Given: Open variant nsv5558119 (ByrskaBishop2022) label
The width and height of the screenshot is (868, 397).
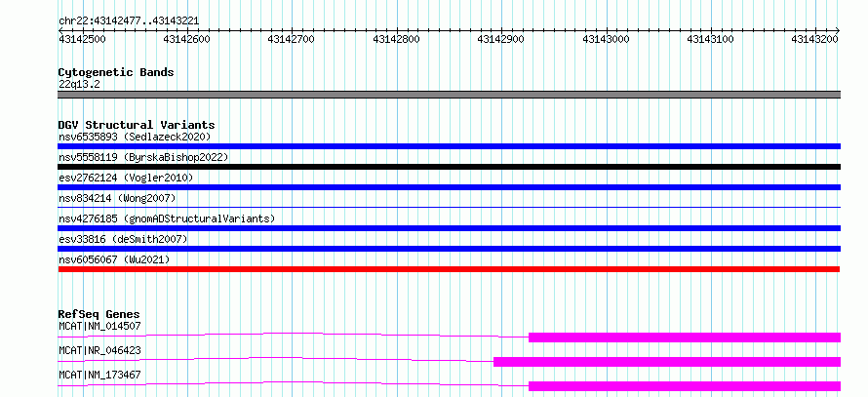Looking at the screenshot, I should pos(143,157).
